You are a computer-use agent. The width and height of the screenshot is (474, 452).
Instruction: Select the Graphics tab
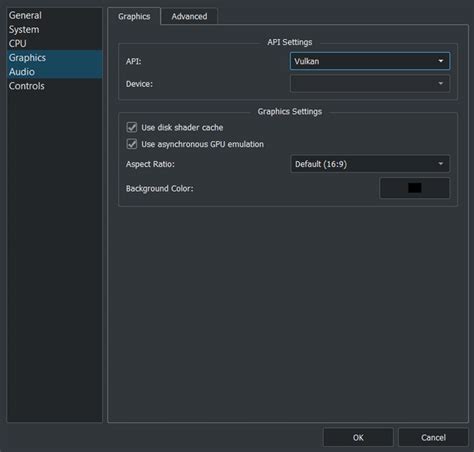coord(134,16)
